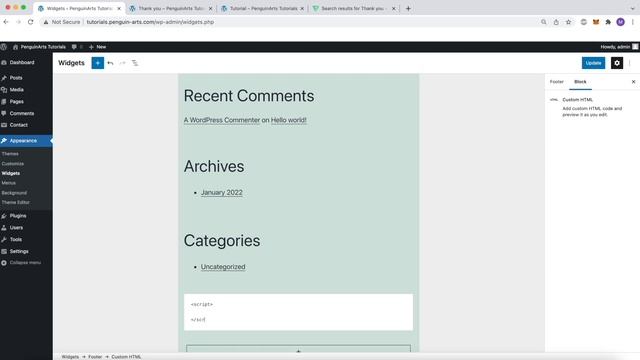Viewport: 640px width, 360px height.
Task: Open the Chrome extensions puzzle menu
Action: 608,22
